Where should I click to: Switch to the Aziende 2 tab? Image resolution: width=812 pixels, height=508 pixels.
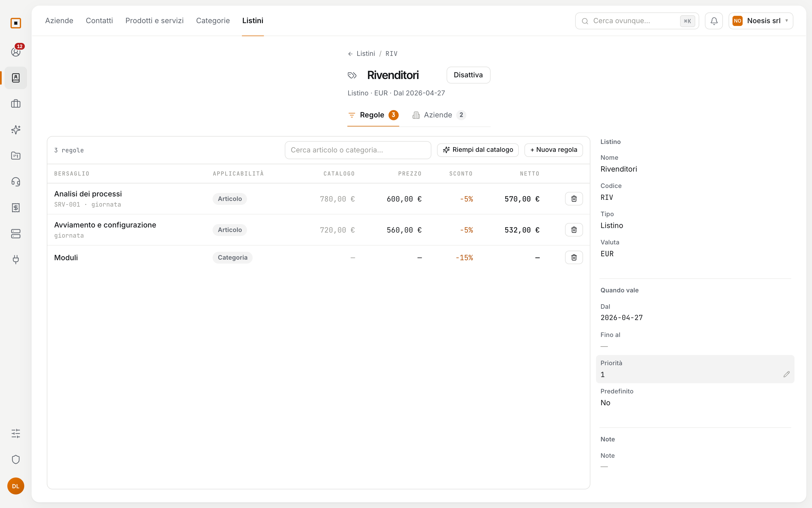pos(439,115)
